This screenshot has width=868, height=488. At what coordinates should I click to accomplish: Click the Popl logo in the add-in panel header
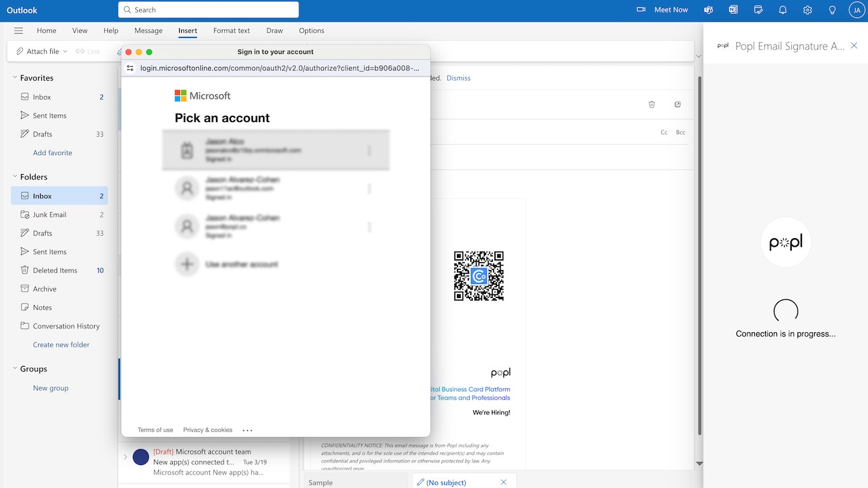pos(722,46)
